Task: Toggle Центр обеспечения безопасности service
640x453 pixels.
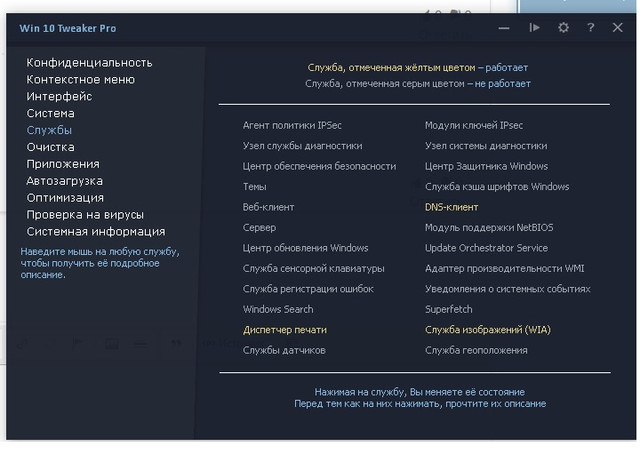Action: [x=320, y=166]
